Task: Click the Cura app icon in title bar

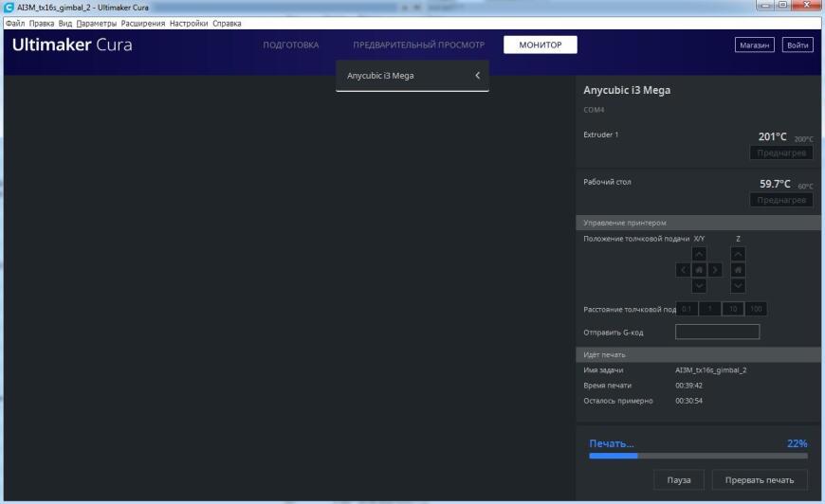Action: [9, 8]
